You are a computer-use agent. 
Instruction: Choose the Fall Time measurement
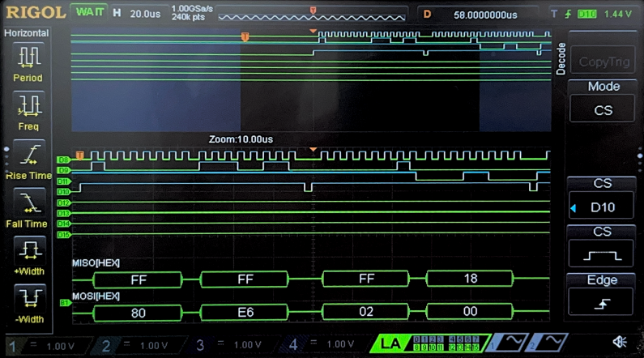(28, 208)
